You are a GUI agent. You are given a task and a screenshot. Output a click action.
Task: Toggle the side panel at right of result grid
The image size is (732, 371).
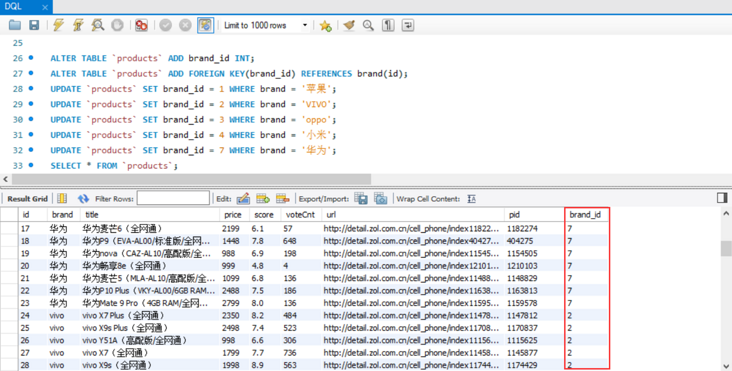pos(722,198)
